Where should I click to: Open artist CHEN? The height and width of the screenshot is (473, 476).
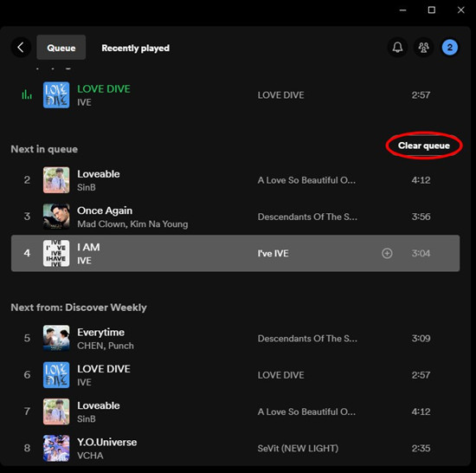[91, 346]
